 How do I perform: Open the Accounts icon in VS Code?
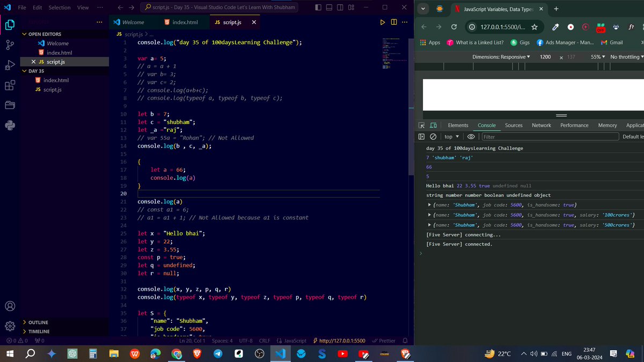click(10, 306)
